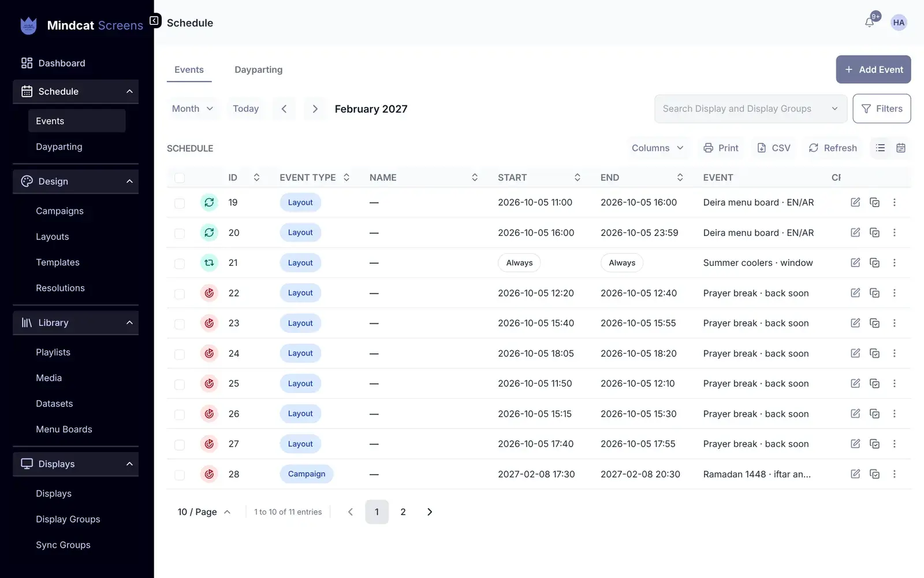Click the red priority icon on event 22

coord(209,293)
